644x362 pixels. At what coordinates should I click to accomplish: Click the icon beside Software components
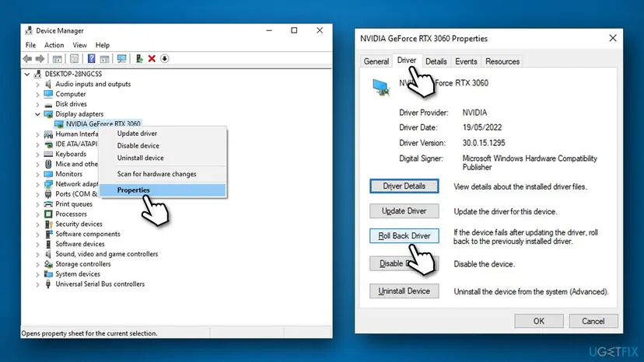click(x=48, y=234)
